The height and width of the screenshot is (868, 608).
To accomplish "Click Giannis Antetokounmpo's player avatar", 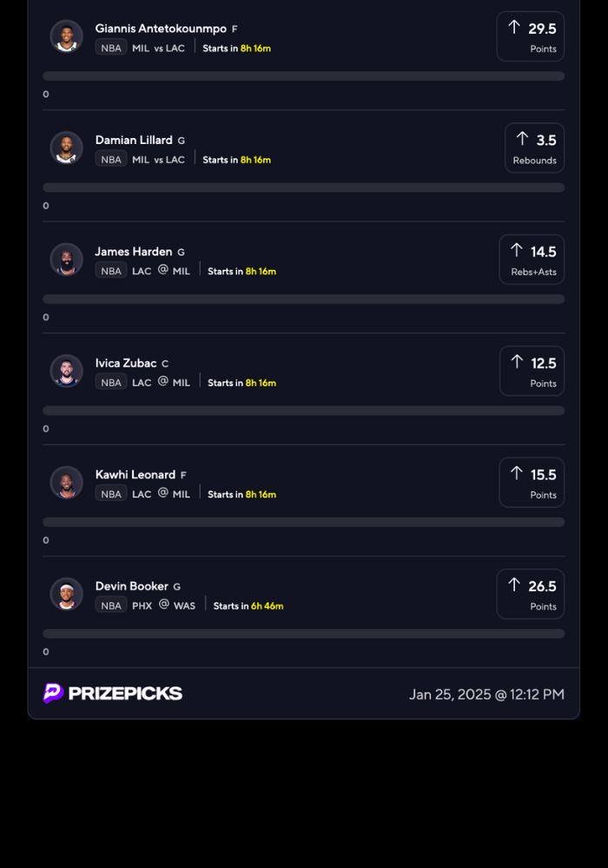I will click(67, 36).
